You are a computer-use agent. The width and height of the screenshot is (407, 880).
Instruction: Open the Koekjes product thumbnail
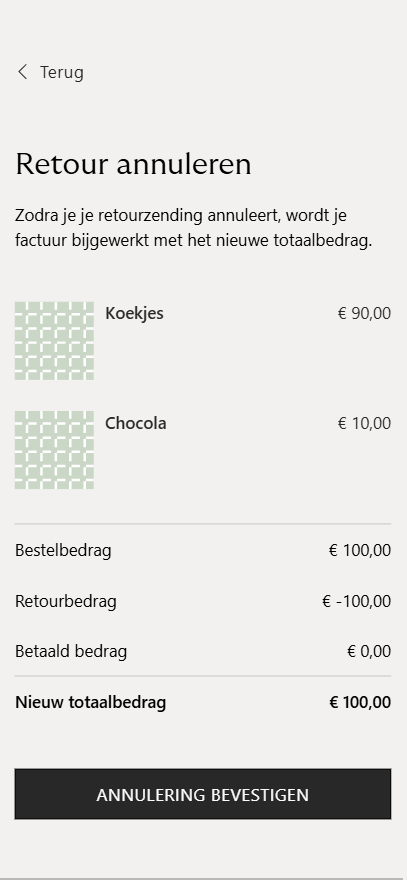(54, 341)
